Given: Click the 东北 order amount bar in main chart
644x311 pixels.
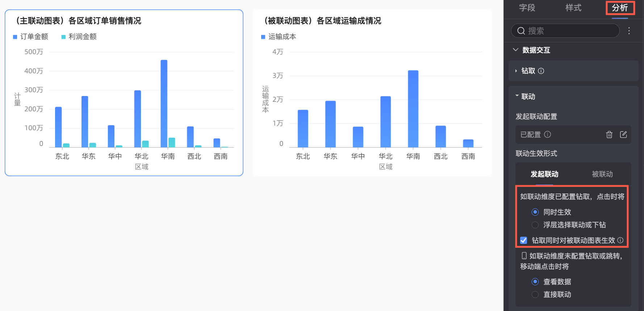Looking at the screenshot, I should click(58, 127).
